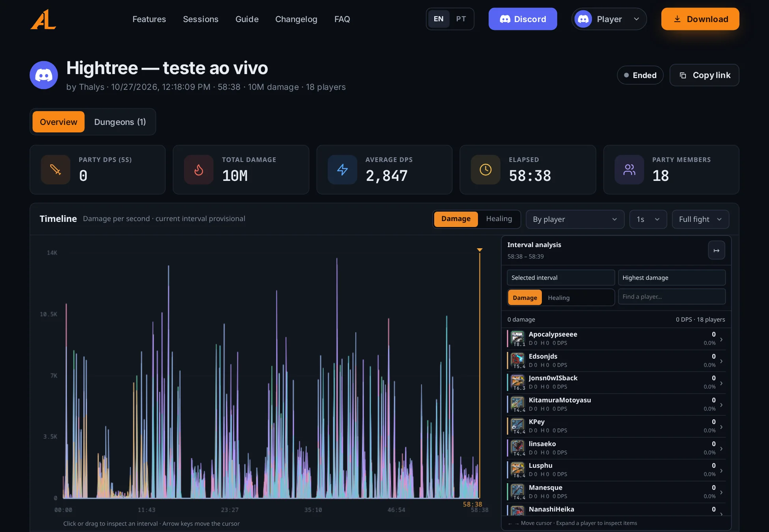Click the Find a player search field
769x532 pixels.
click(x=672, y=296)
